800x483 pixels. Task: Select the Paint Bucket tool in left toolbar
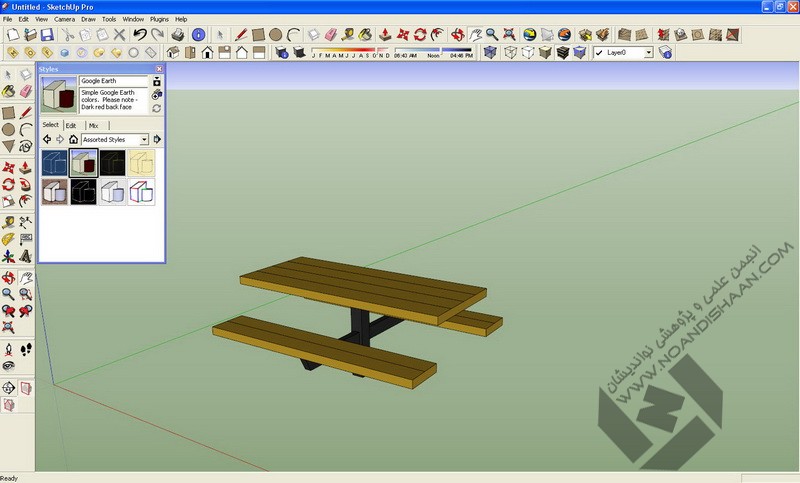click(x=9, y=91)
